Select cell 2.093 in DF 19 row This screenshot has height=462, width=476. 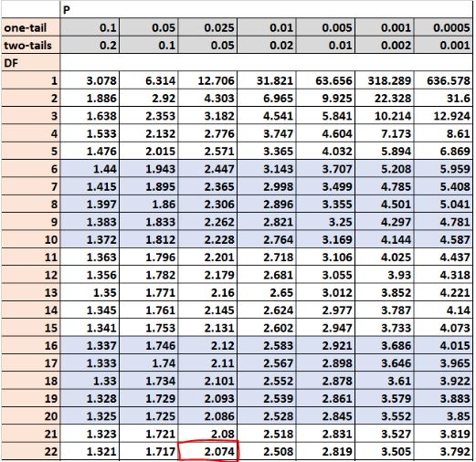[x=207, y=398]
